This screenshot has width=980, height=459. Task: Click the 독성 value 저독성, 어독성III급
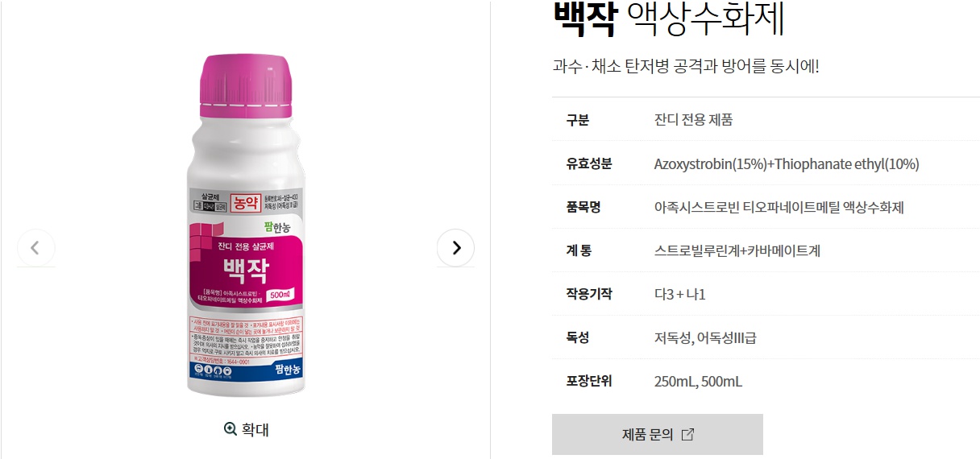(x=705, y=337)
